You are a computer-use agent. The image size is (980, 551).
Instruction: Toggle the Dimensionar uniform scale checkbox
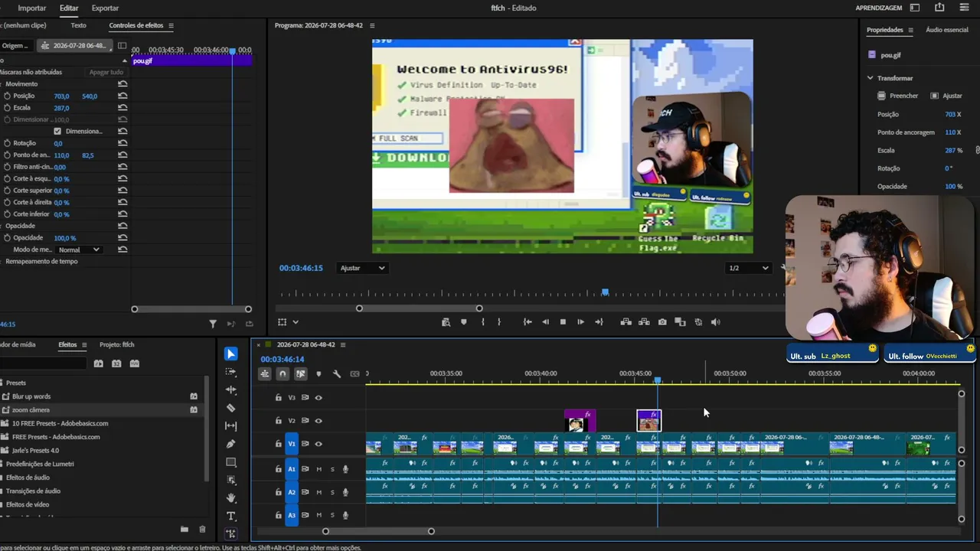(x=57, y=131)
